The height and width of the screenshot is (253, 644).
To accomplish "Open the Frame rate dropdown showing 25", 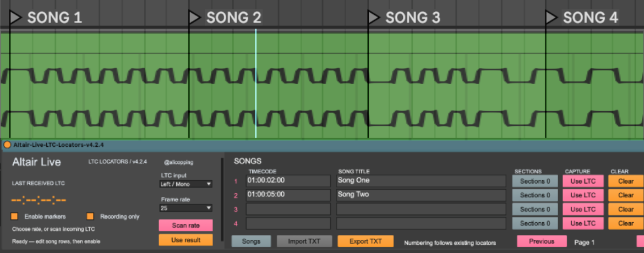I will [x=185, y=208].
